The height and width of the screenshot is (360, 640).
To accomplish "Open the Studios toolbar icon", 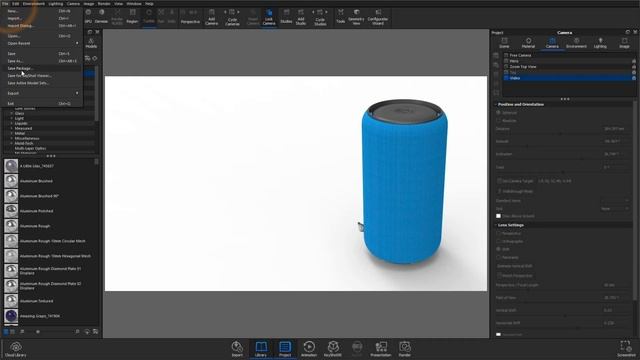I will click(286, 17).
